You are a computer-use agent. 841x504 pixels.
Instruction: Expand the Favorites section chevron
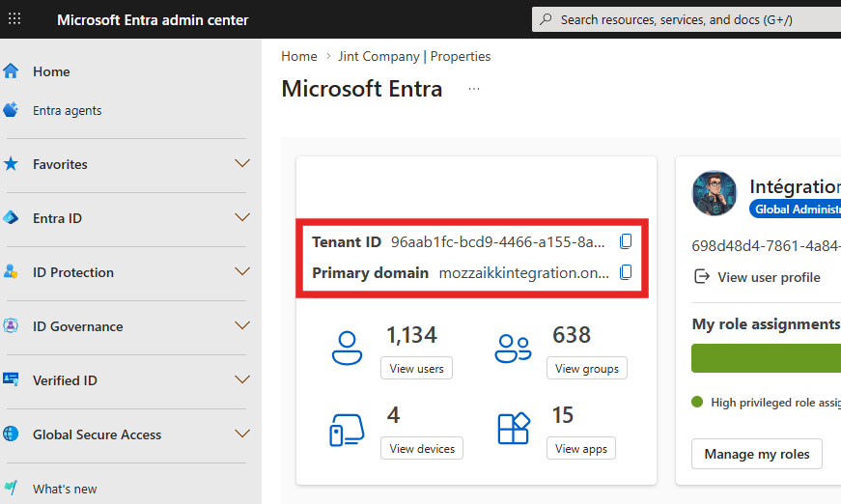(242, 163)
